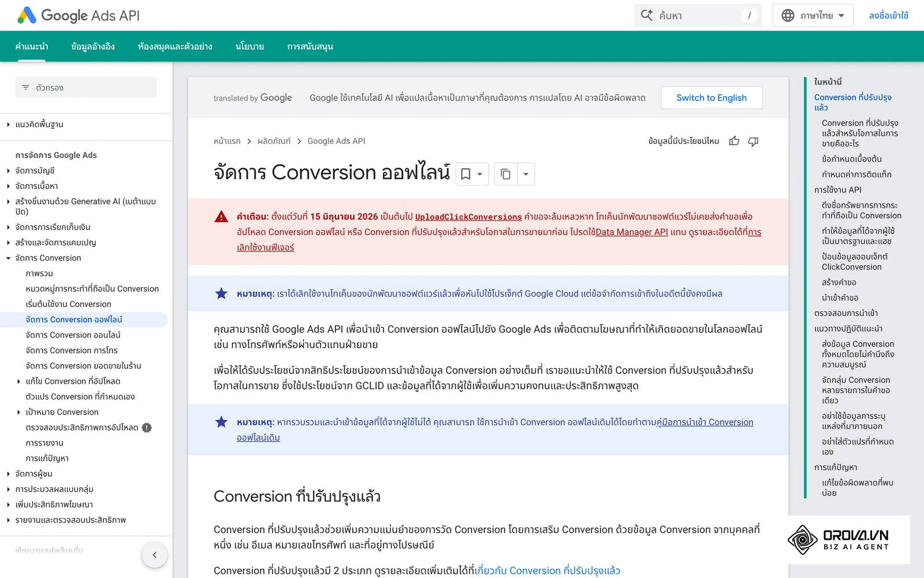This screenshot has height=578, width=924.
Task: Open การแก้ปัญหา in the left sidebar
Action: pos(47,458)
